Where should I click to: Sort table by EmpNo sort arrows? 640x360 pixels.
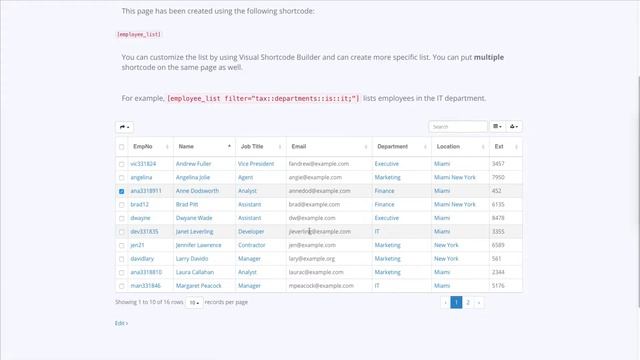[167, 147]
